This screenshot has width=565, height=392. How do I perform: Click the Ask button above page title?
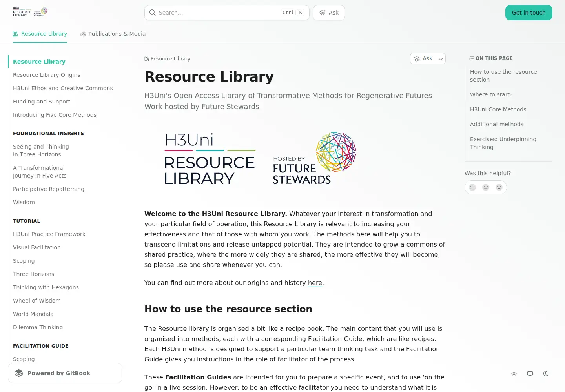pyautogui.click(x=423, y=59)
